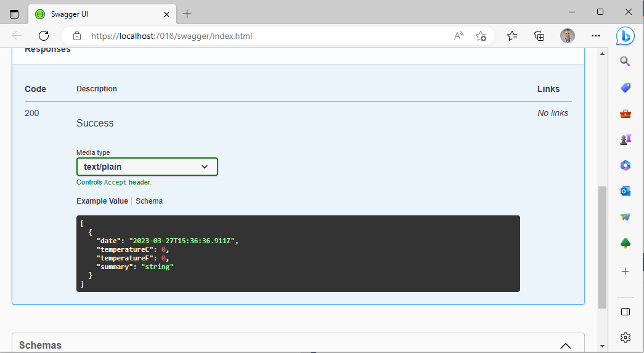
Task: Open the user profile avatar
Action: click(567, 36)
